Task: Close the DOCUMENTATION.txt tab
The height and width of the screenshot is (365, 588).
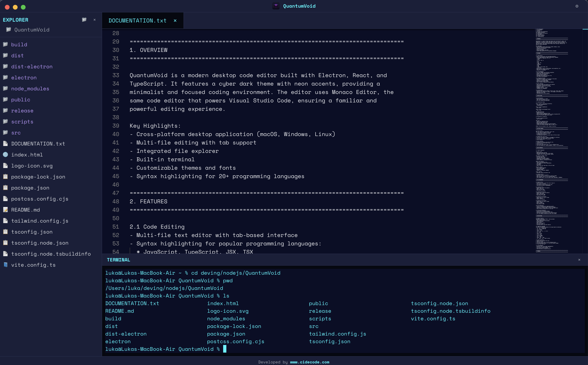Action: click(x=175, y=20)
